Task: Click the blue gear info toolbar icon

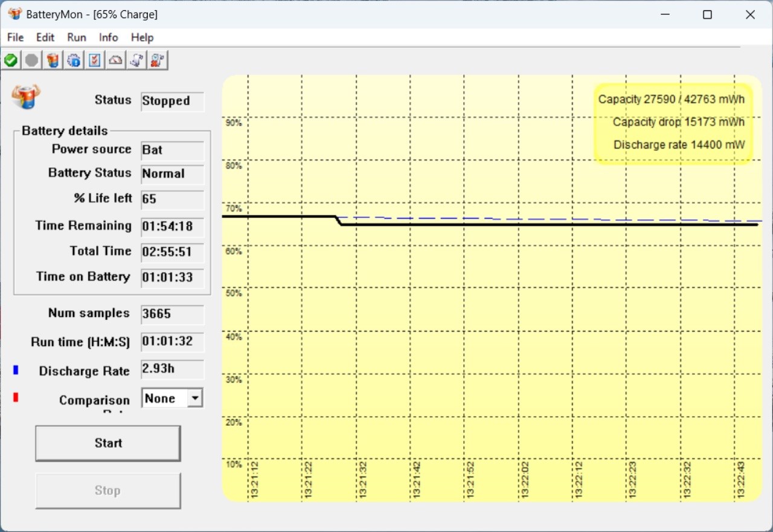Action: click(x=74, y=60)
